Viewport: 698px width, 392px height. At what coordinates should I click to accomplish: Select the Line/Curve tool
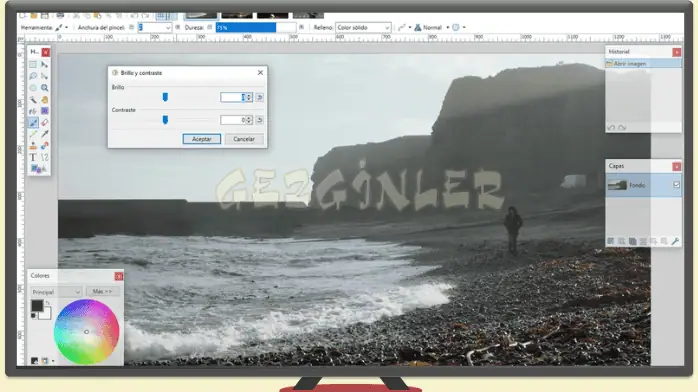[45, 157]
